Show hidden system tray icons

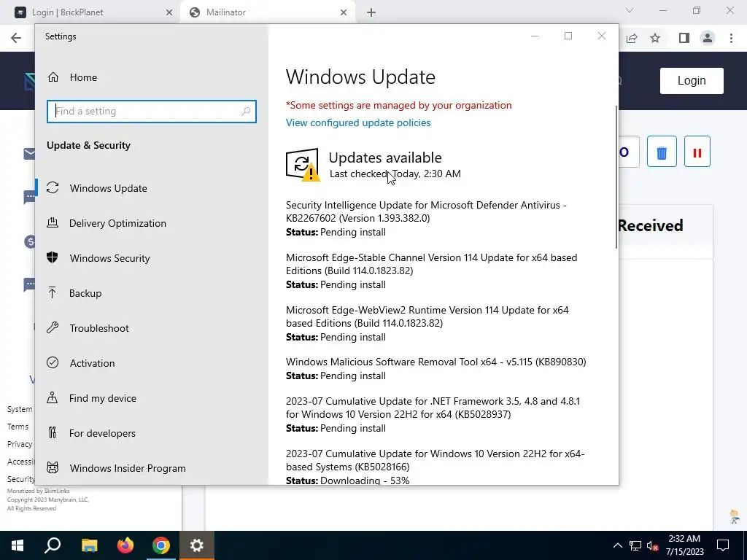click(x=617, y=545)
